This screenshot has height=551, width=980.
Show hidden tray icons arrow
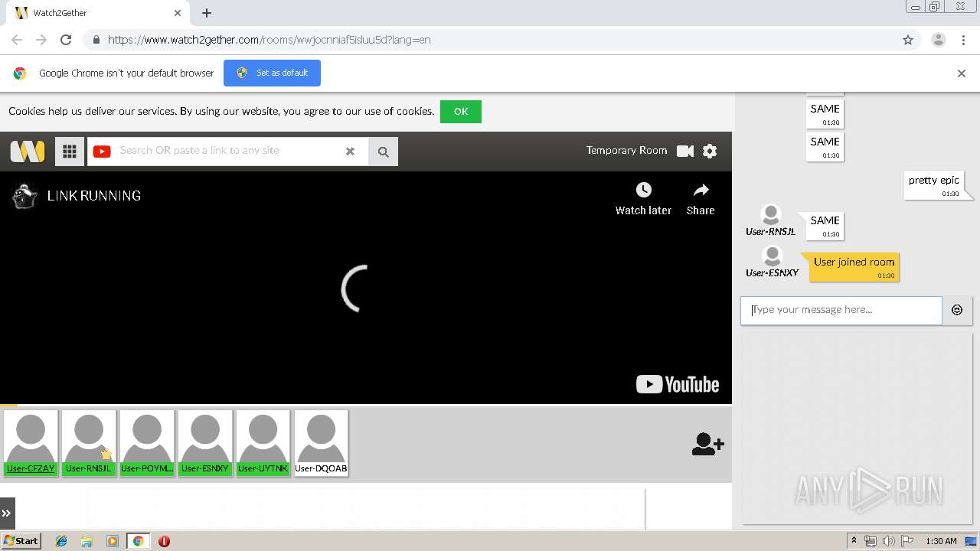(854, 541)
